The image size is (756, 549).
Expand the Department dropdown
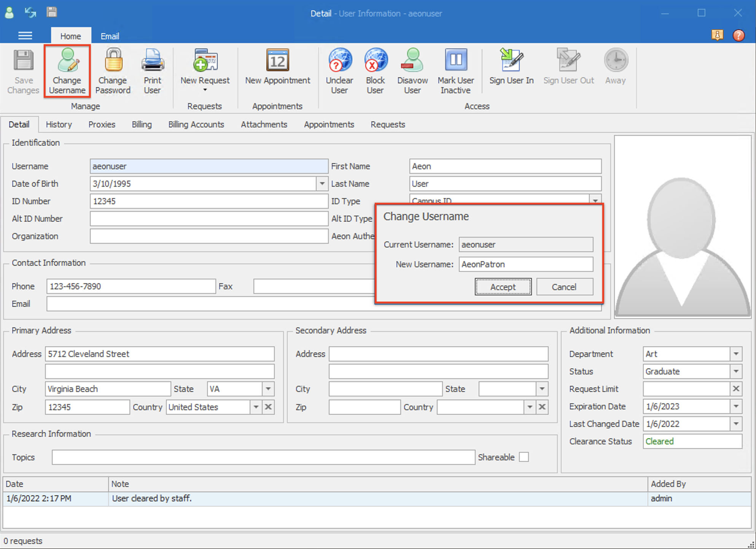tap(736, 354)
